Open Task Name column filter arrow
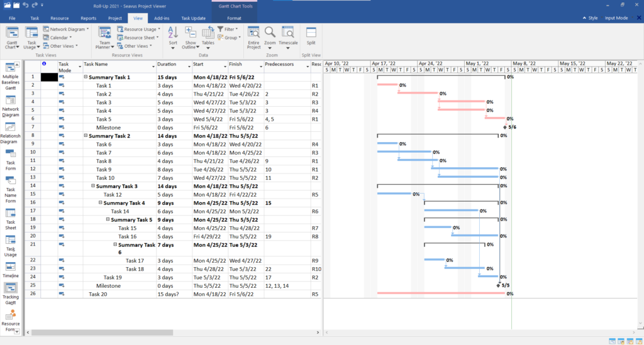 153,67
